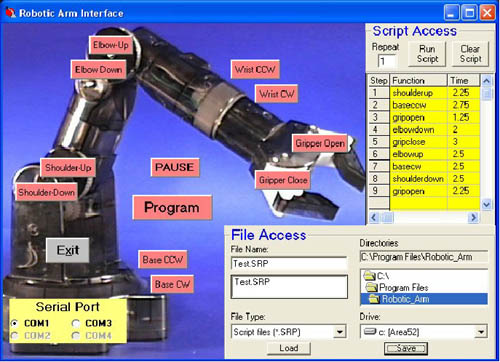The width and height of the screenshot is (500, 362).
Task: Click the Exit button
Action: click(x=68, y=250)
